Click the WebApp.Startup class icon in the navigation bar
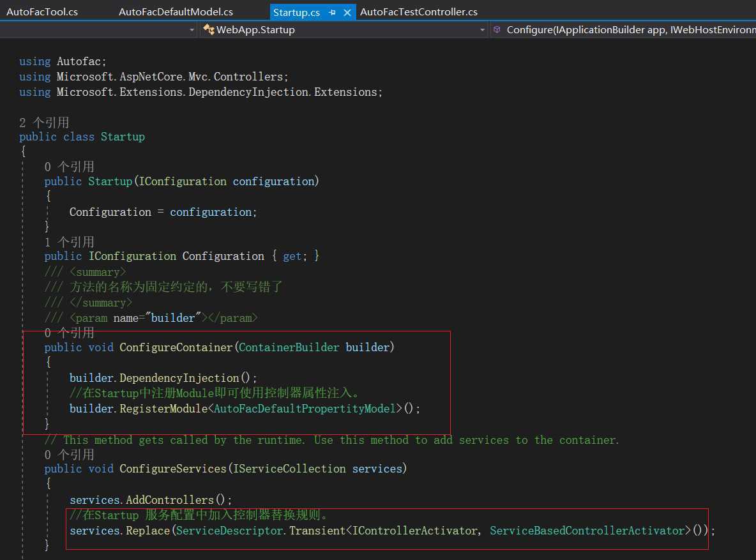756x560 pixels. (209, 29)
